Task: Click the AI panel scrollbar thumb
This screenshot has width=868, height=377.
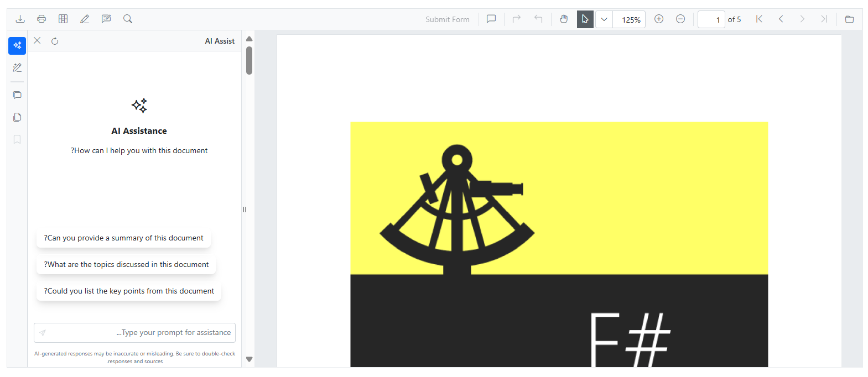Action: [249, 60]
